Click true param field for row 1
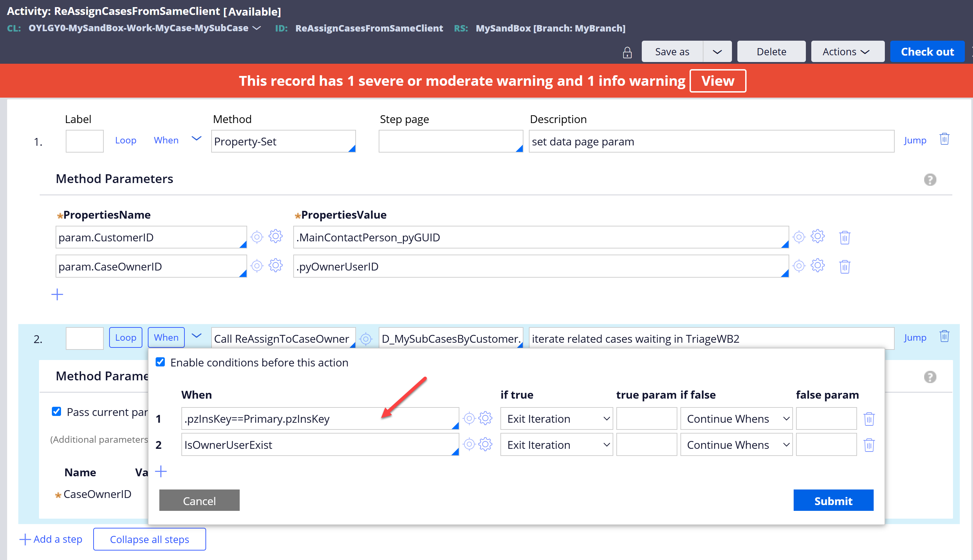973x560 pixels. pyautogui.click(x=647, y=418)
